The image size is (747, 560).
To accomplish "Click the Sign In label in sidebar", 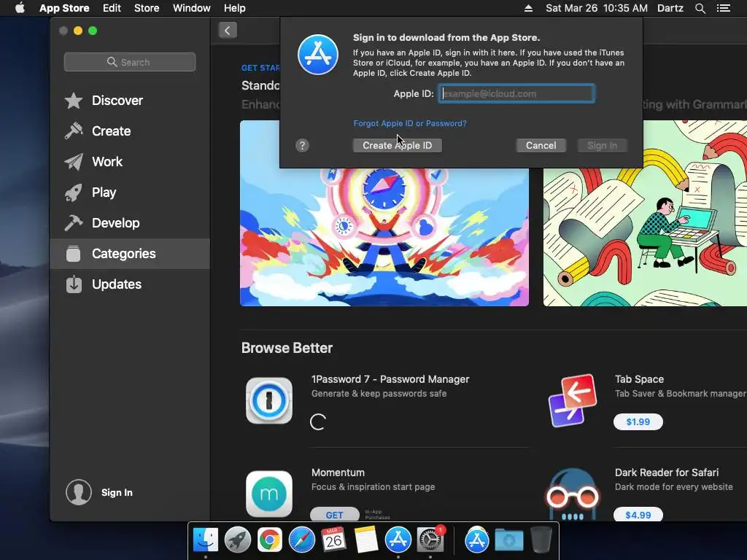I will (x=117, y=492).
